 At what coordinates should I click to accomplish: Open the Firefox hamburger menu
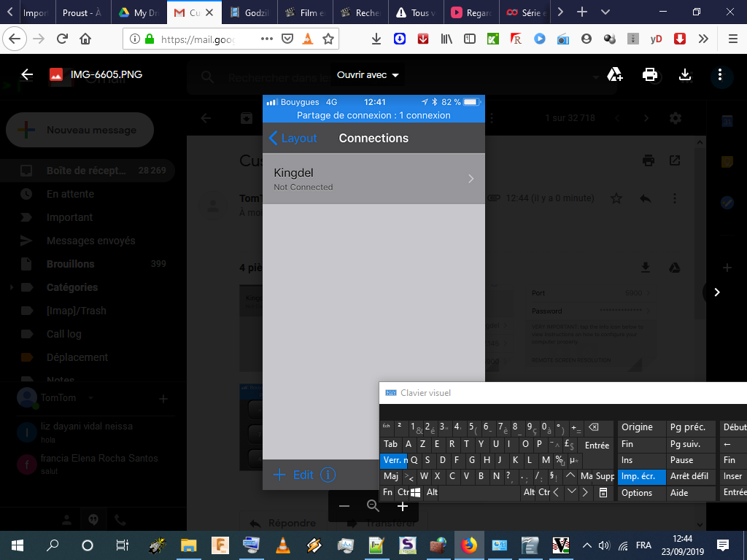[733, 39]
